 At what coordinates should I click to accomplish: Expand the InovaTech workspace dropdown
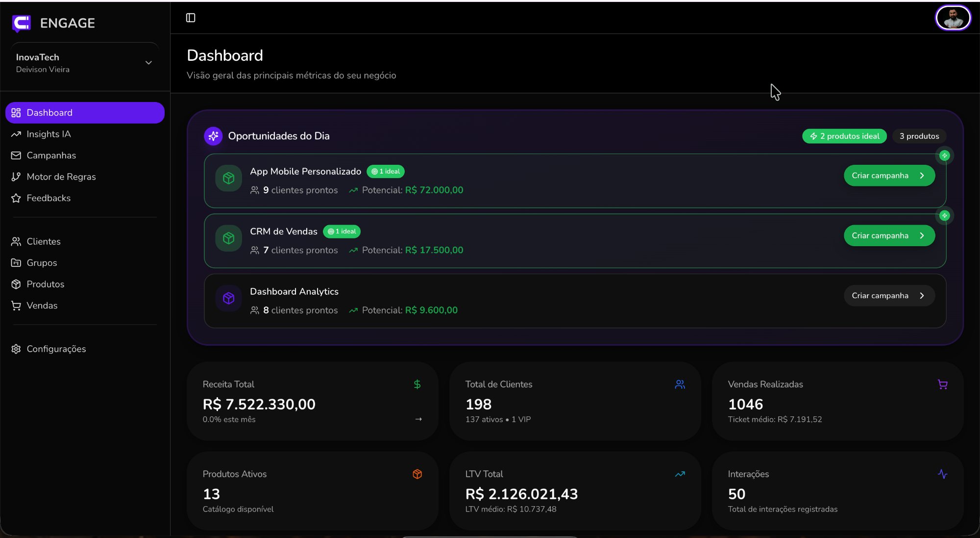coord(148,63)
